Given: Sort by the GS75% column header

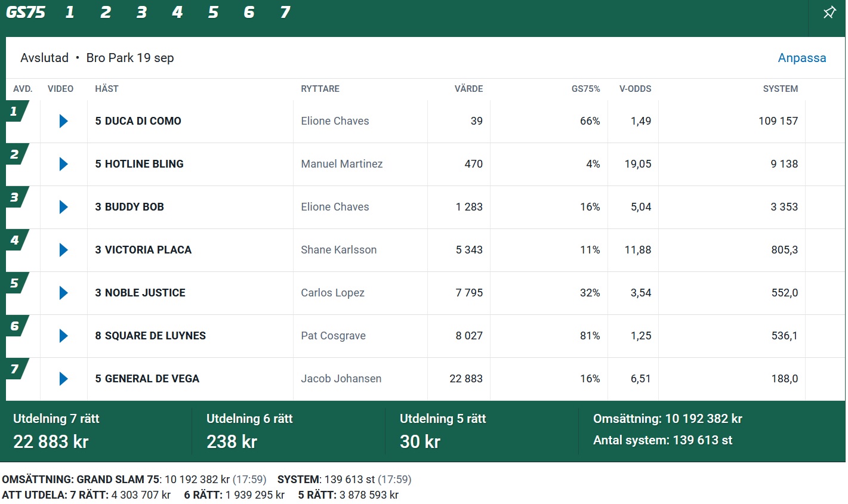Looking at the screenshot, I should pyautogui.click(x=585, y=89).
